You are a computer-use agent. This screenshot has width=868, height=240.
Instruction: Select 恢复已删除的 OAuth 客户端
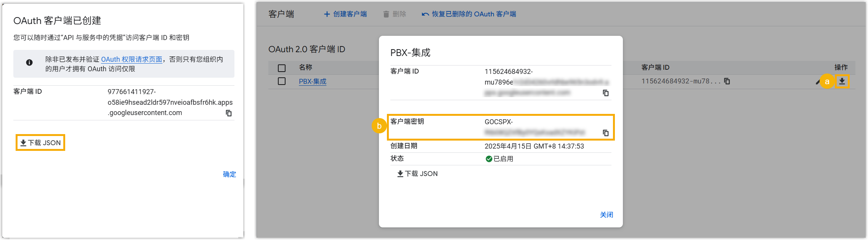tap(469, 14)
